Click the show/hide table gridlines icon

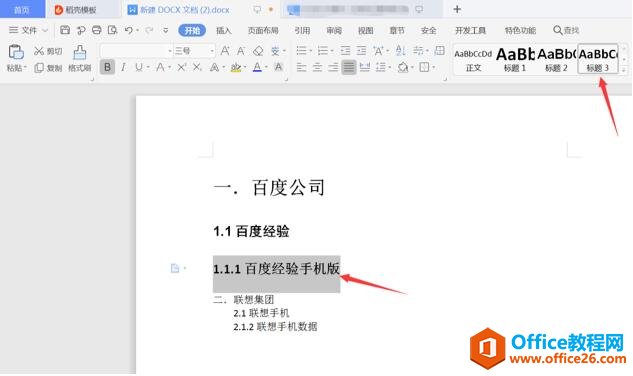coord(440,51)
